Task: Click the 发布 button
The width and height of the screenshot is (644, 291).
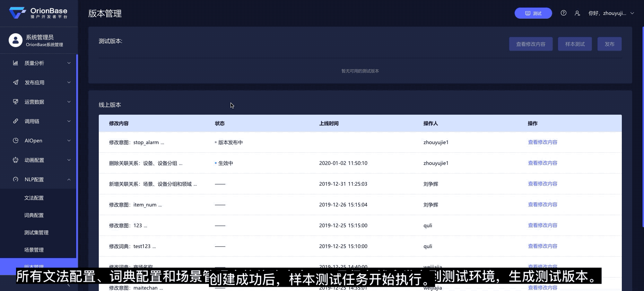Action: (609, 44)
